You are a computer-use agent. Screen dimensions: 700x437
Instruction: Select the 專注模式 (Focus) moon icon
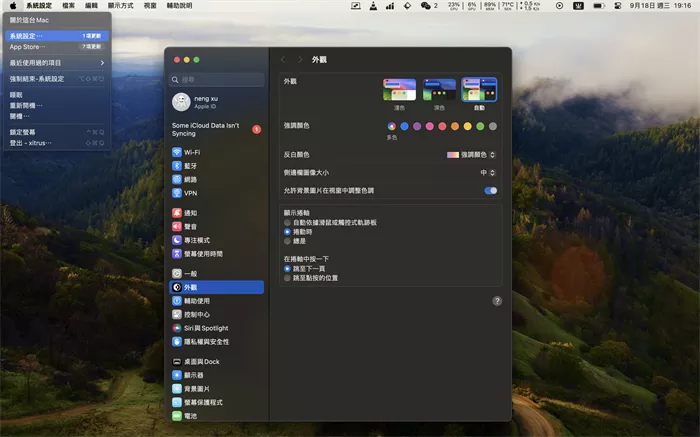(x=177, y=240)
